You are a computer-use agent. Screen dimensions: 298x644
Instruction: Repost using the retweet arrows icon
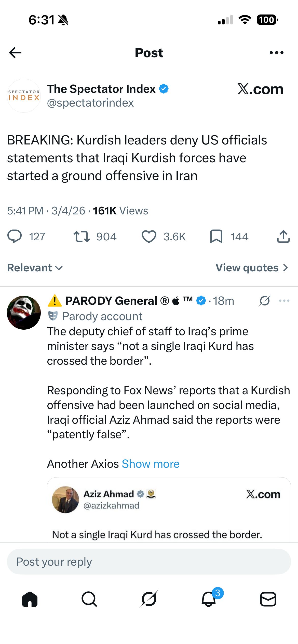pos(82,237)
